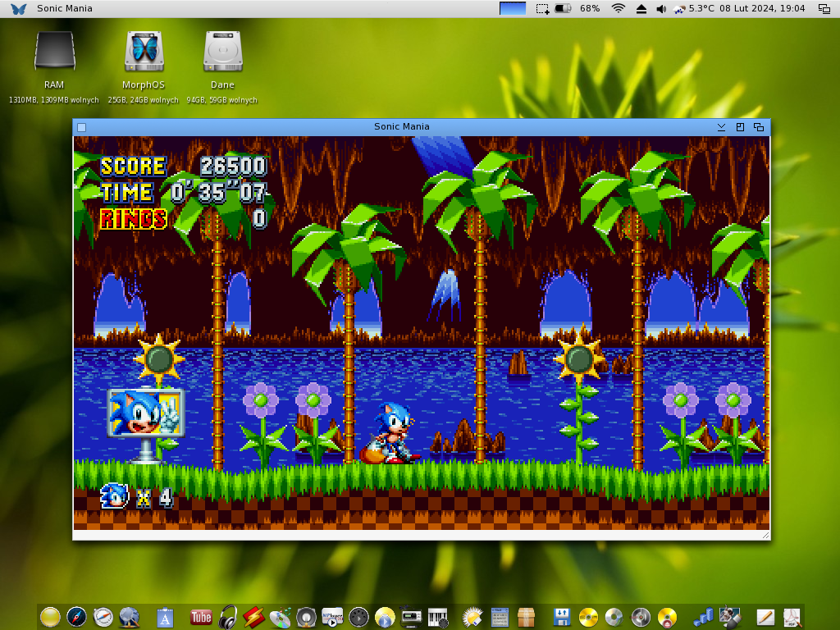Click the yellow sphere dock icon
The image size is (840, 630).
[50, 617]
